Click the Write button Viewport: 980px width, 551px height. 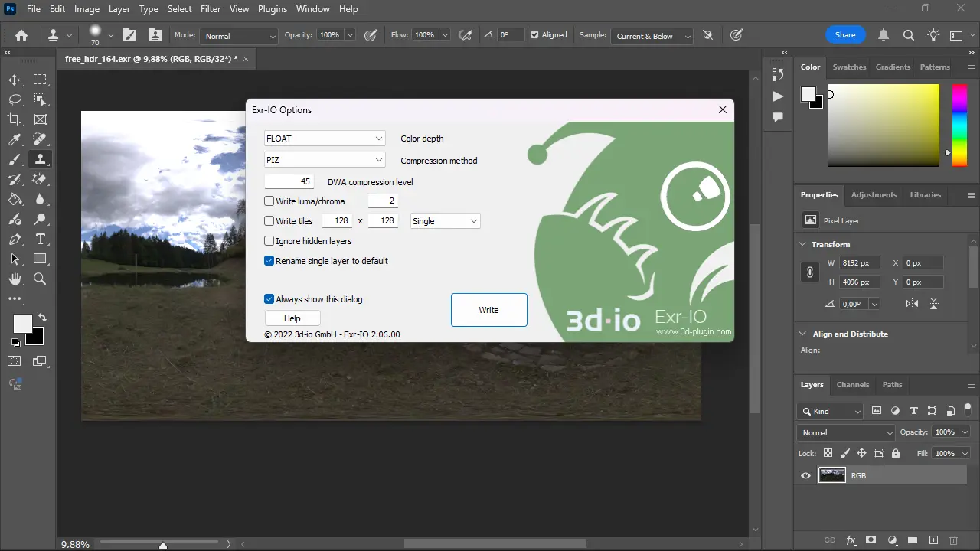[488, 310]
